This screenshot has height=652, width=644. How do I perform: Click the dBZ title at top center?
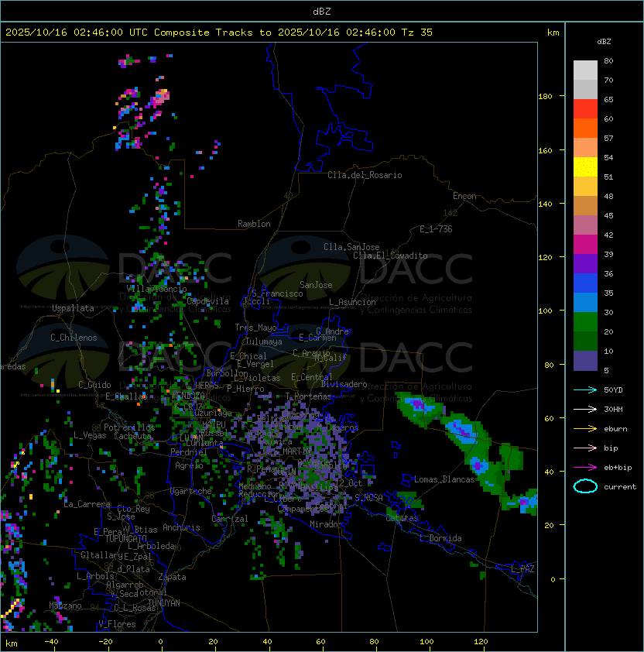click(322, 11)
